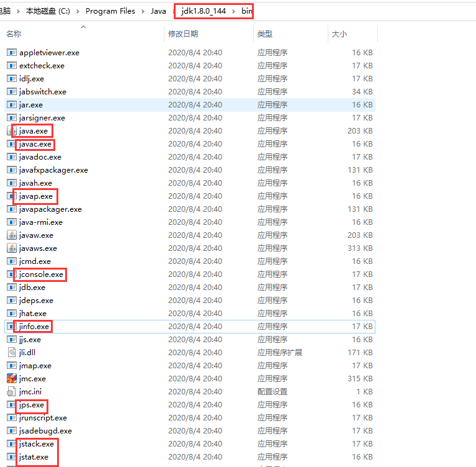Expand the chevron before 本地磁盘 (C:)

click(x=18, y=12)
